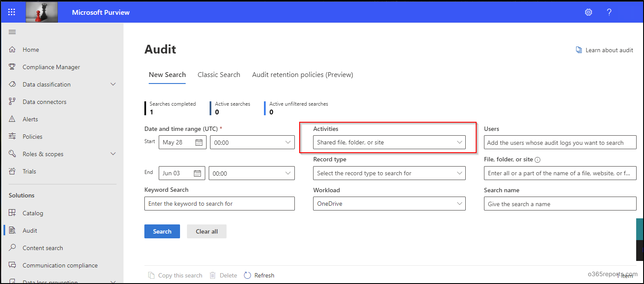Open the Workload dropdown showing OneDrive

pos(389,203)
